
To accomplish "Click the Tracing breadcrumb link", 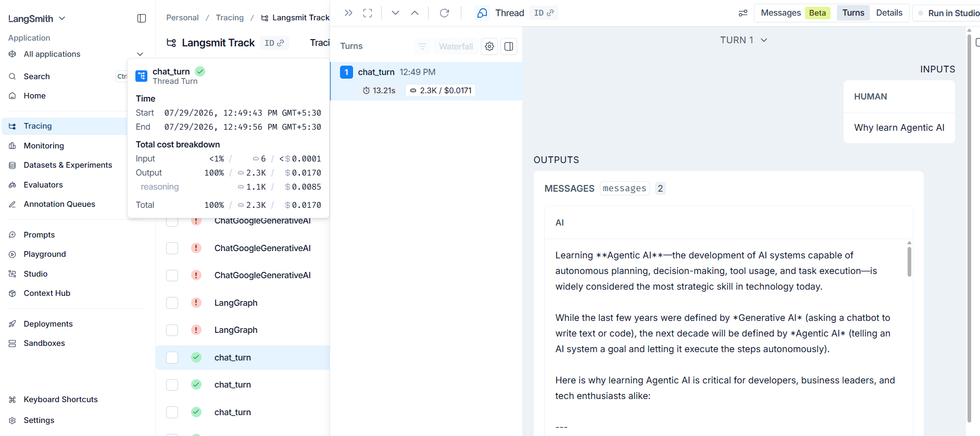I will click(230, 18).
